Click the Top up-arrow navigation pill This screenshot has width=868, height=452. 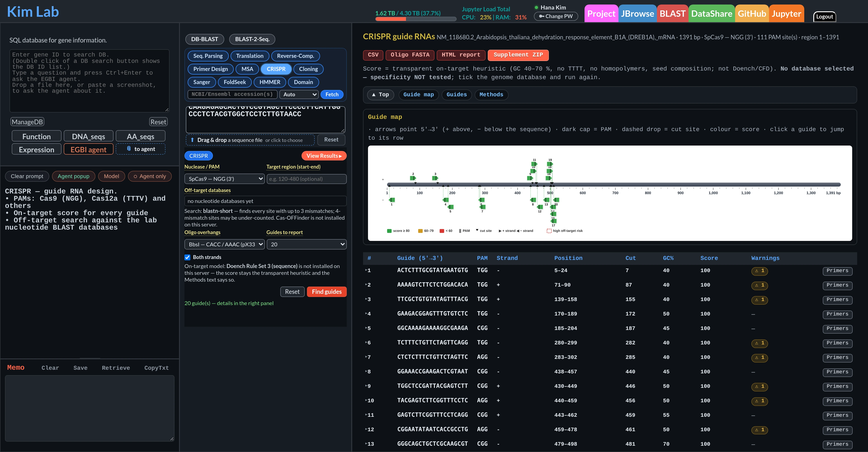click(x=380, y=95)
